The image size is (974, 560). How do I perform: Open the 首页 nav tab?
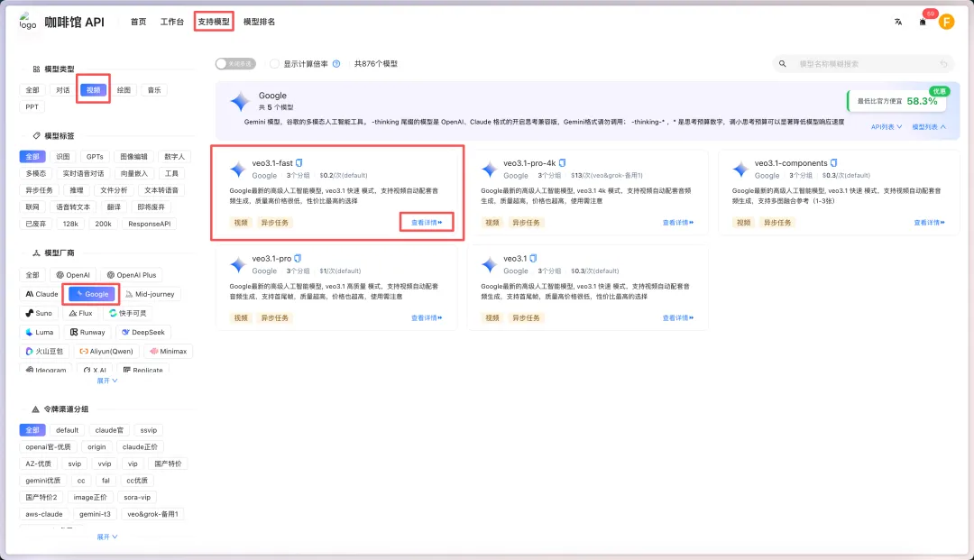point(139,22)
